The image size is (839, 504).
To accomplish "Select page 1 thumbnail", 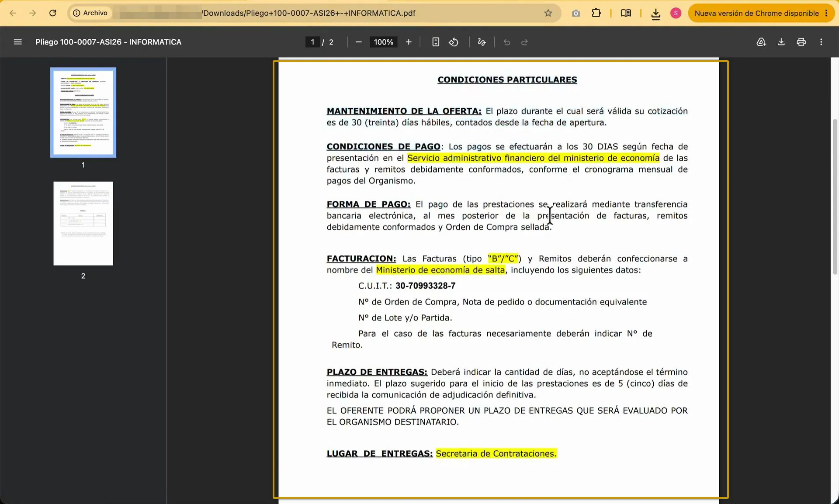I will (x=83, y=113).
